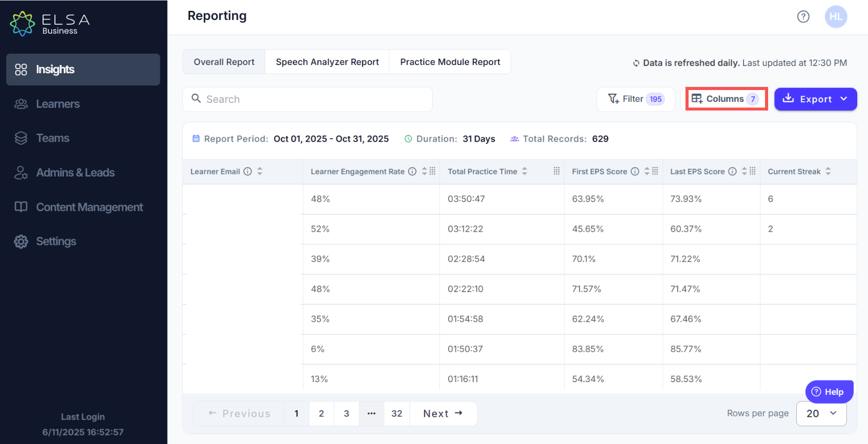
Task: Expand the Rows per page selector
Action: point(821,413)
